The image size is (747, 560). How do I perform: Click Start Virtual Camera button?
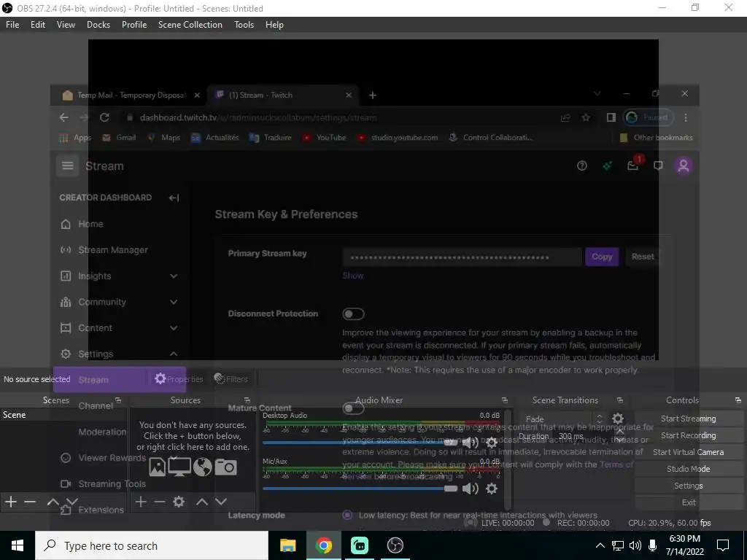(x=688, y=452)
